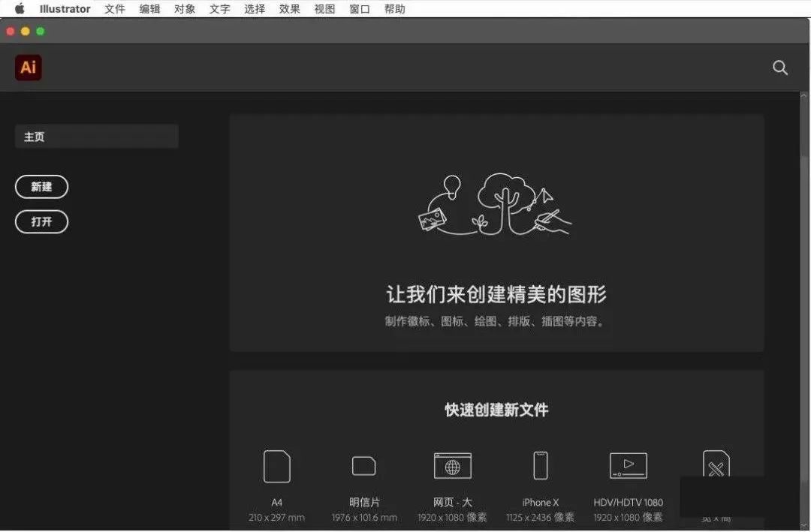Viewport: 811px width, 532px height.
Task: Click the 打开 button
Action: point(42,222)
